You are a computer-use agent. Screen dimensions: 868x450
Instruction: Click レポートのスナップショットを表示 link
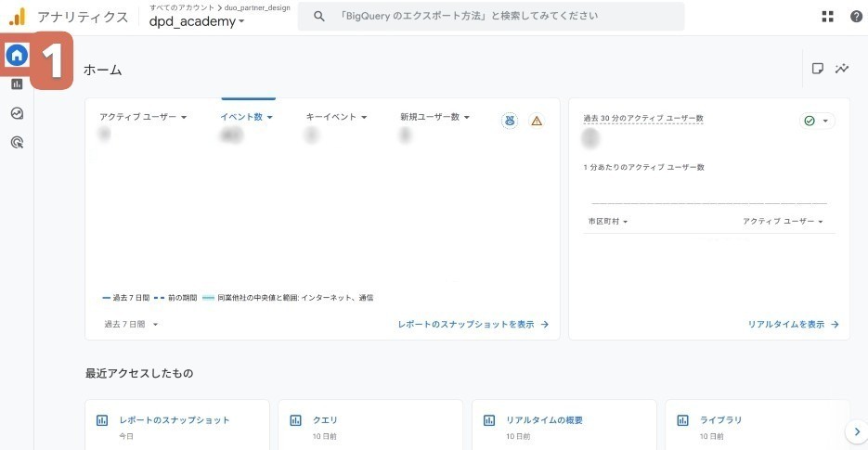tap(473, 325)
